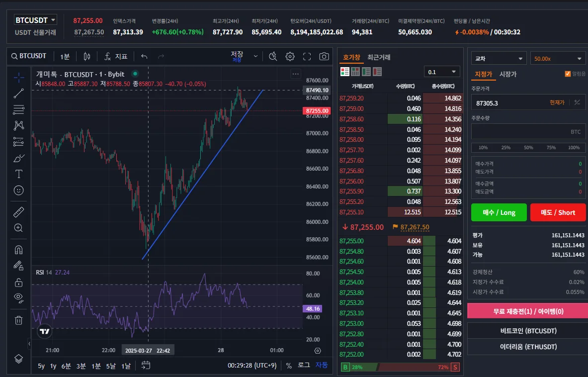Image resolution: width=588 pixels, height=377 pixels.
Task: Select the brush drawing tool
Action: tap(18, 158)
